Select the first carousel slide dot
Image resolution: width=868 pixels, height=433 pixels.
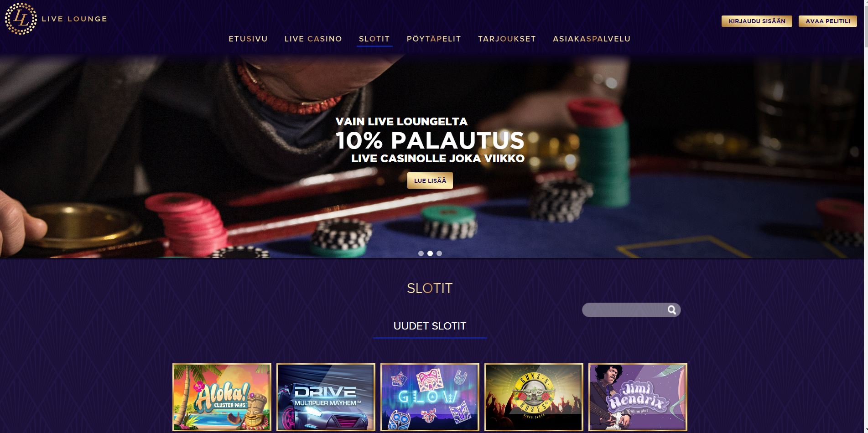click(421, 253)
